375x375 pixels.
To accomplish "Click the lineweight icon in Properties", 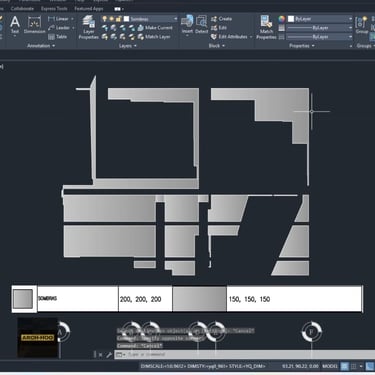I will tap(282, 28).
